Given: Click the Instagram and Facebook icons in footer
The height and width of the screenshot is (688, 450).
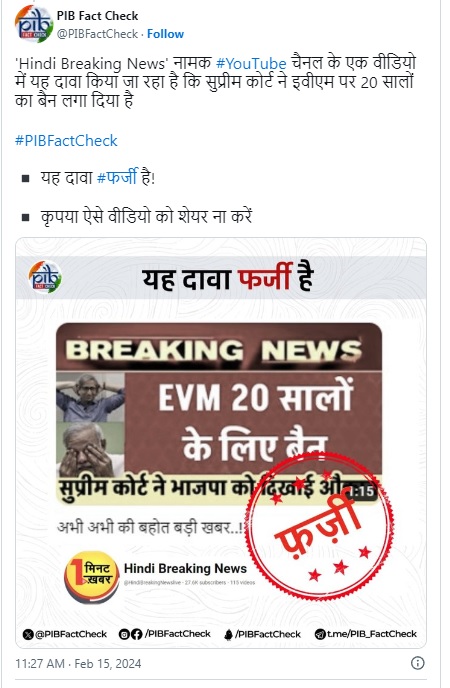Looking at the screenshot, I should (x=131, y=634).
